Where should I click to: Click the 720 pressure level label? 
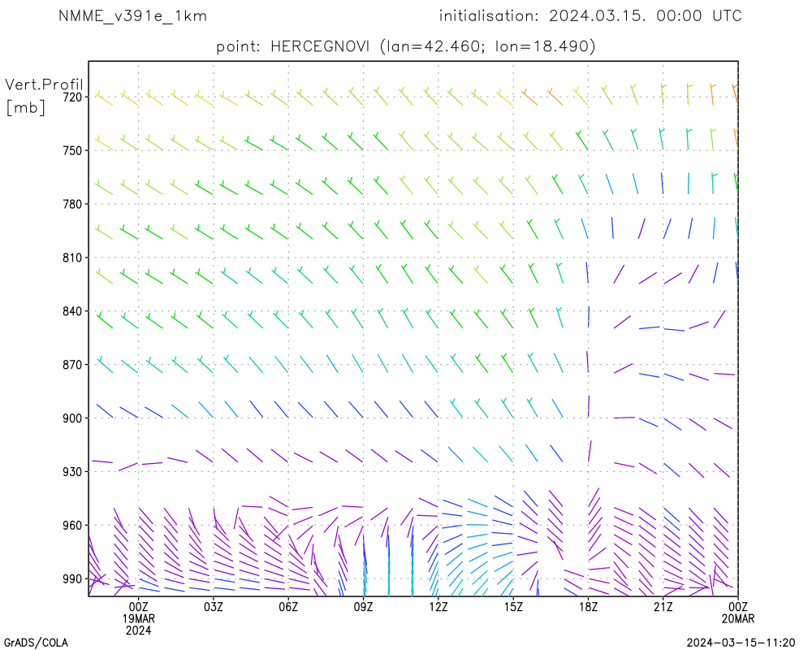point(72,97)
